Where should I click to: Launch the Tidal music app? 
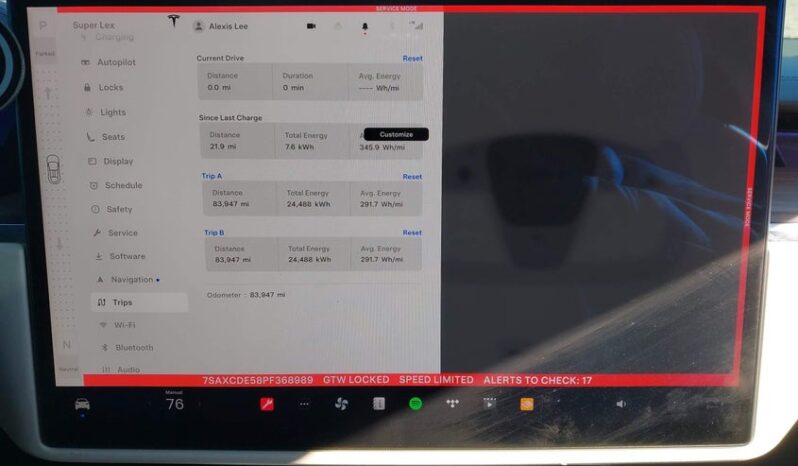452,403
